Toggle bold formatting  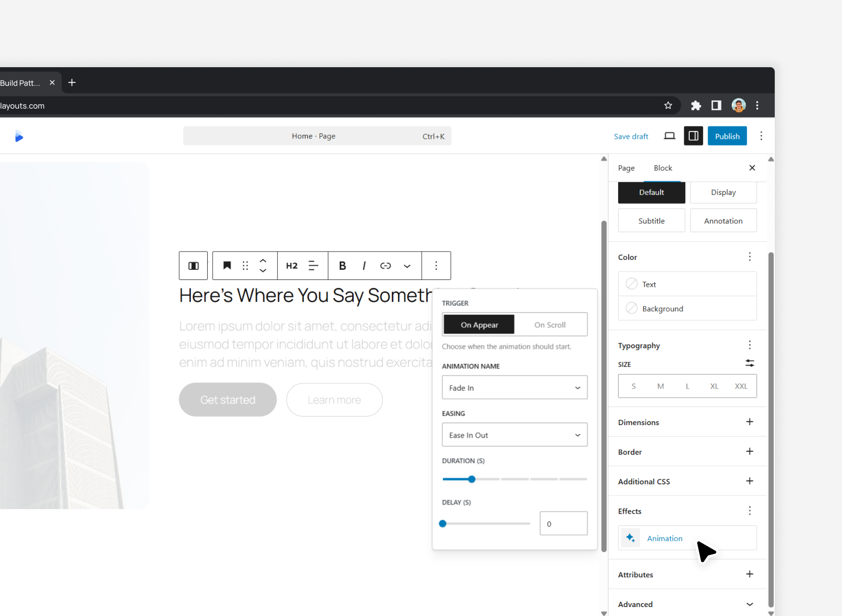click(343, 266)
